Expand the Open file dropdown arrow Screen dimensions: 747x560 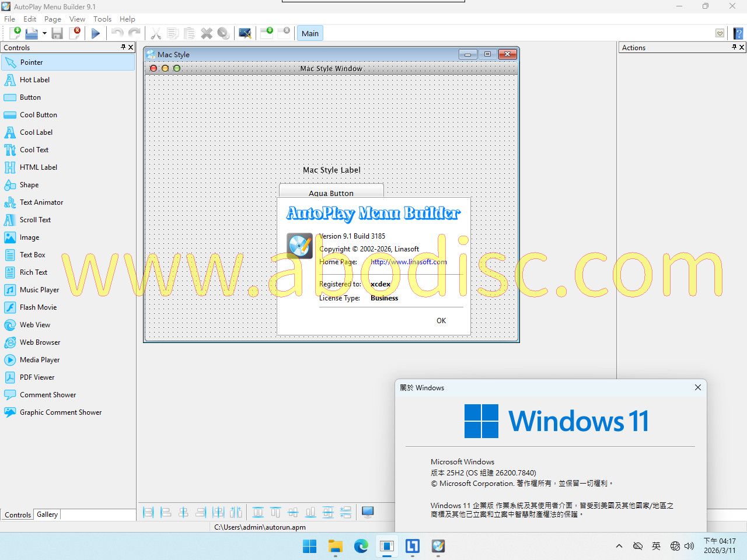tap(44, 33)
